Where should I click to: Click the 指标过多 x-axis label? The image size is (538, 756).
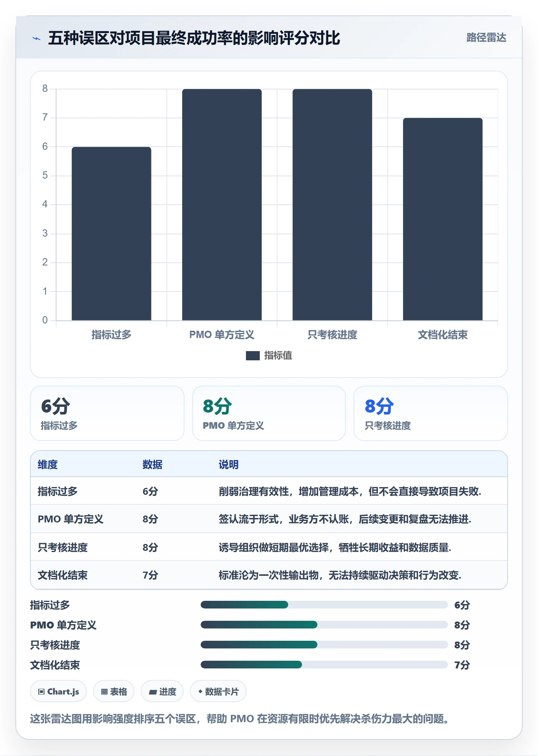(111, 335)
